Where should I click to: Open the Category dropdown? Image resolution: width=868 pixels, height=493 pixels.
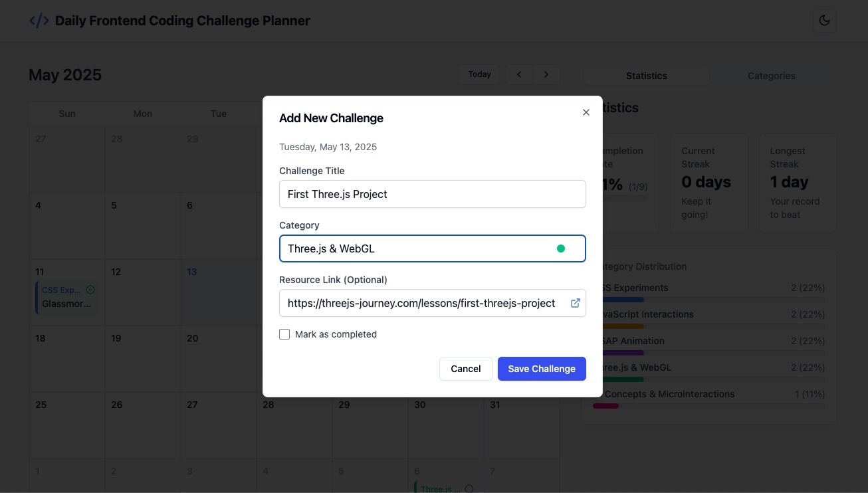433,248
